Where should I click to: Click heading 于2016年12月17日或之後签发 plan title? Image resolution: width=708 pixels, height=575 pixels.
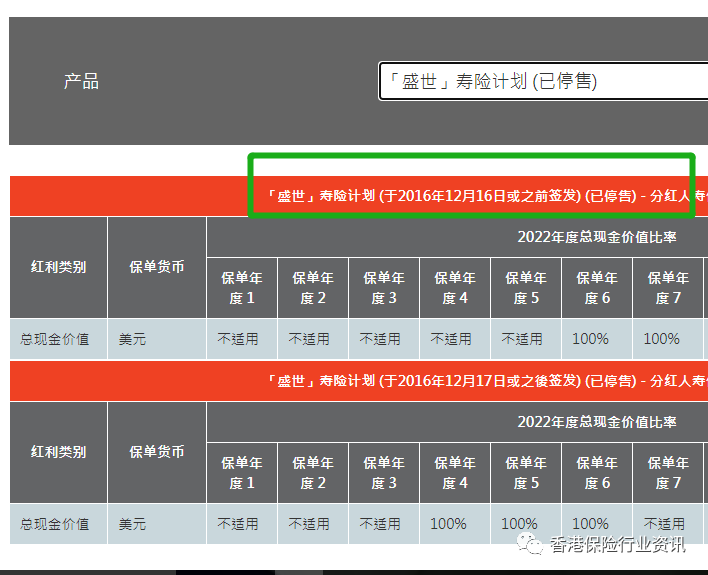click(x=487, y=381)
